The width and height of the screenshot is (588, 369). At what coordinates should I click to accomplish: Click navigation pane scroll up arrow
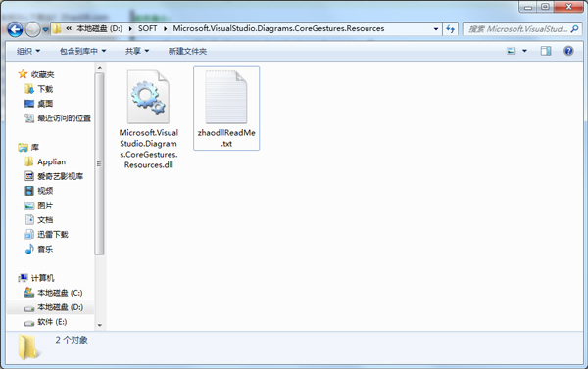(x=99, y=68)
